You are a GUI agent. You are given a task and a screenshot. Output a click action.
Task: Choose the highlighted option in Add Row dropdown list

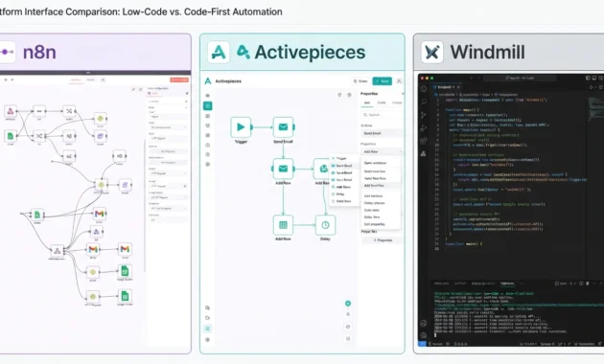pyautogui.click(x=382, y=186)
